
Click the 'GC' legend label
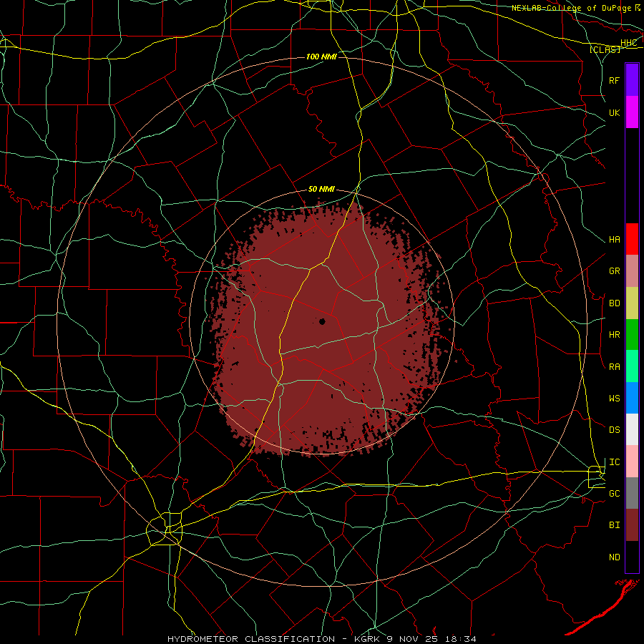point(614,493)
